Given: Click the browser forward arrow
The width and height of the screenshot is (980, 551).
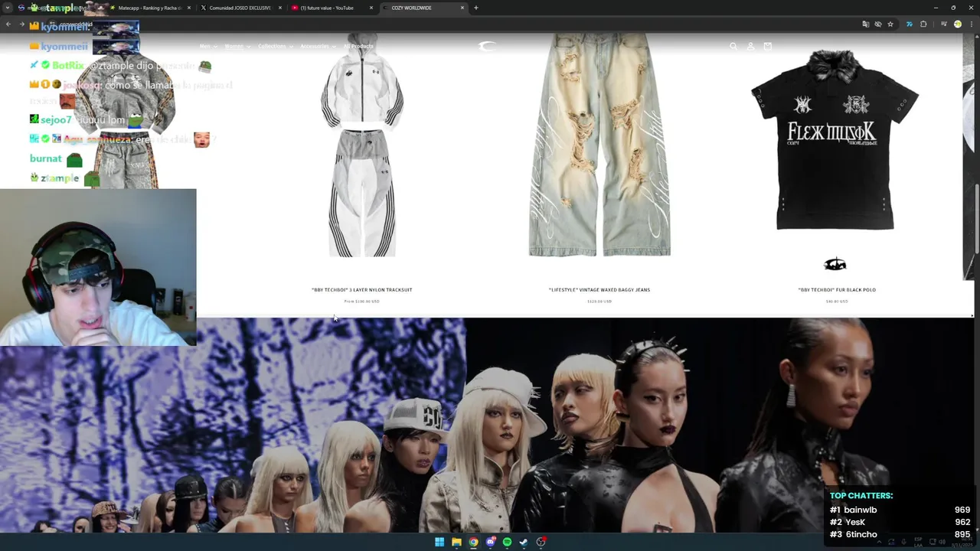Looking at the screenshot, I should [21, 24].
